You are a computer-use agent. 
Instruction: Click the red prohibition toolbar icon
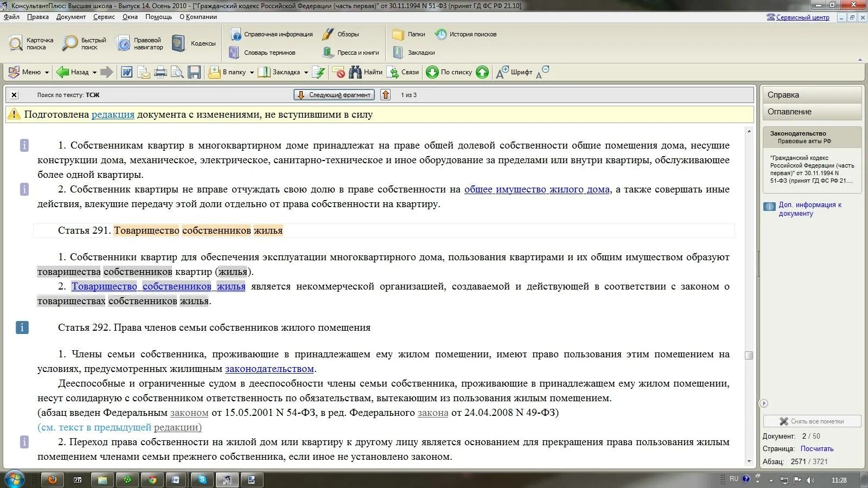339,72
